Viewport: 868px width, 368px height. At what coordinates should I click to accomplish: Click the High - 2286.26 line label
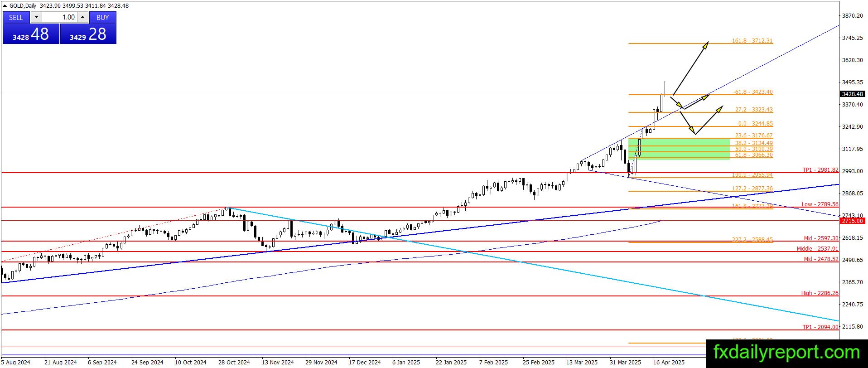(820, 293)
